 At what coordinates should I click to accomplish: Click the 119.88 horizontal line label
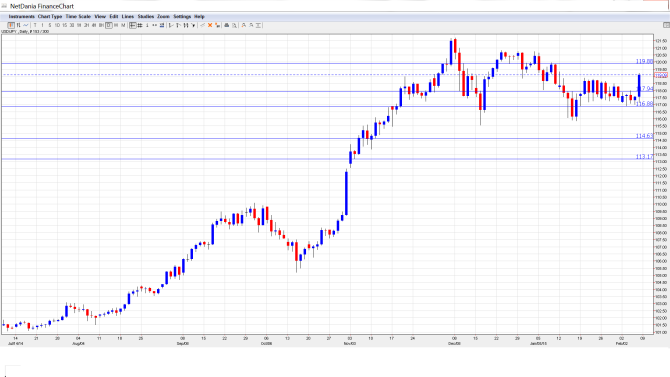tap(644, 61)
